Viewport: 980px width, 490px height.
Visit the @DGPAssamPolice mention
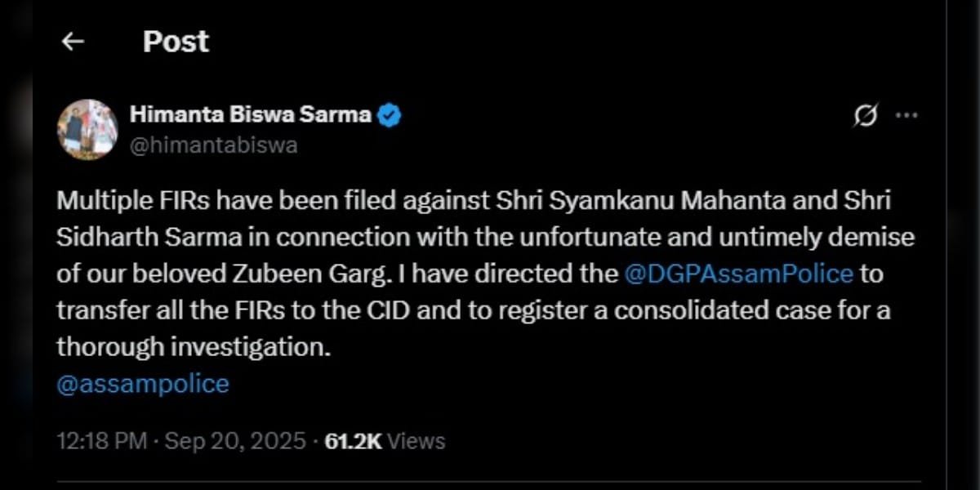[737, 274]
